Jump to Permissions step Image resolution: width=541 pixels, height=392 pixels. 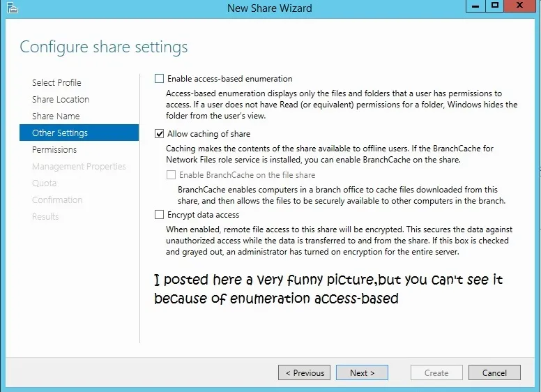54,149
